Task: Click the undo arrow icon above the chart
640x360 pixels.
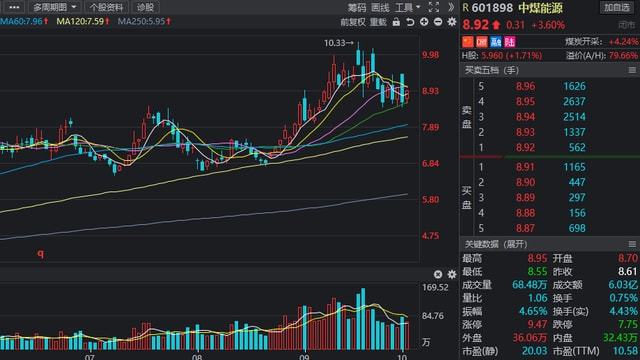Action: click(410, 22)
